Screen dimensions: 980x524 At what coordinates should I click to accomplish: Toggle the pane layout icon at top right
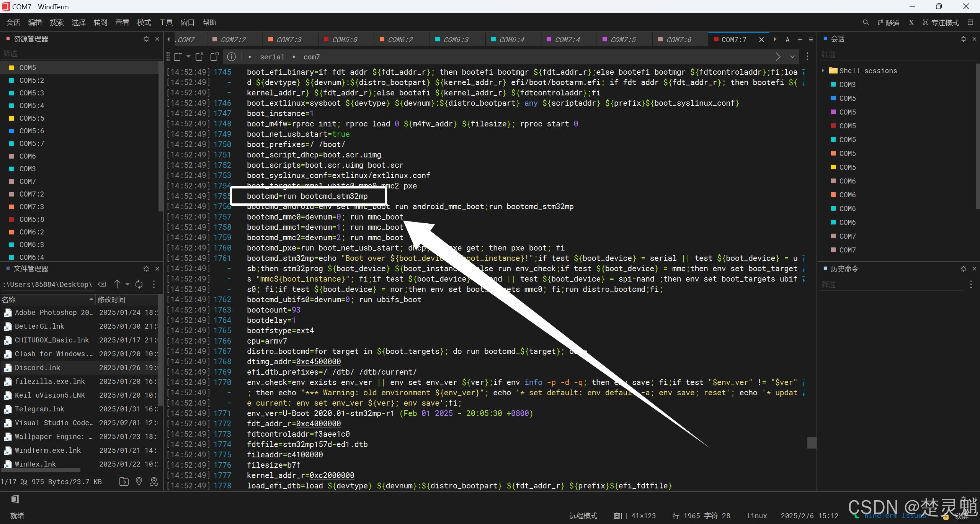coord(970,23)
